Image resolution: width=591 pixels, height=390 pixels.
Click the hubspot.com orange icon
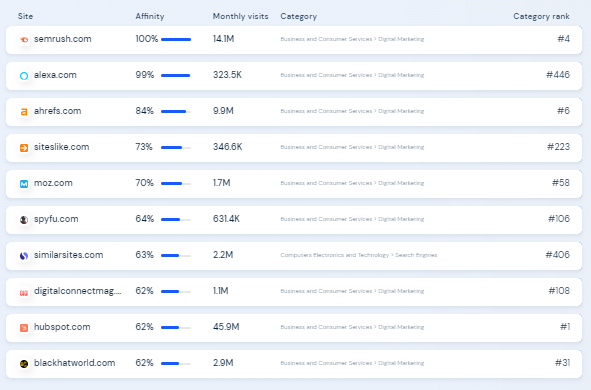24,328
